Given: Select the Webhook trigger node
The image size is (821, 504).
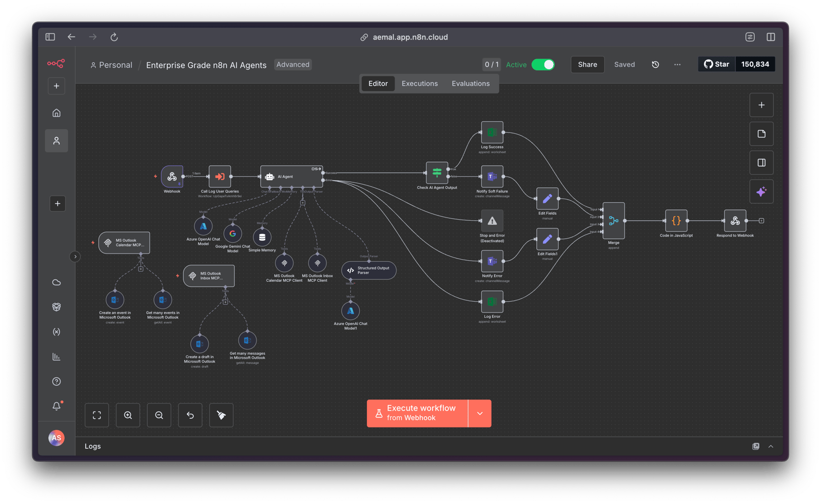Looking at the screenshot, I should coord(172,177).
